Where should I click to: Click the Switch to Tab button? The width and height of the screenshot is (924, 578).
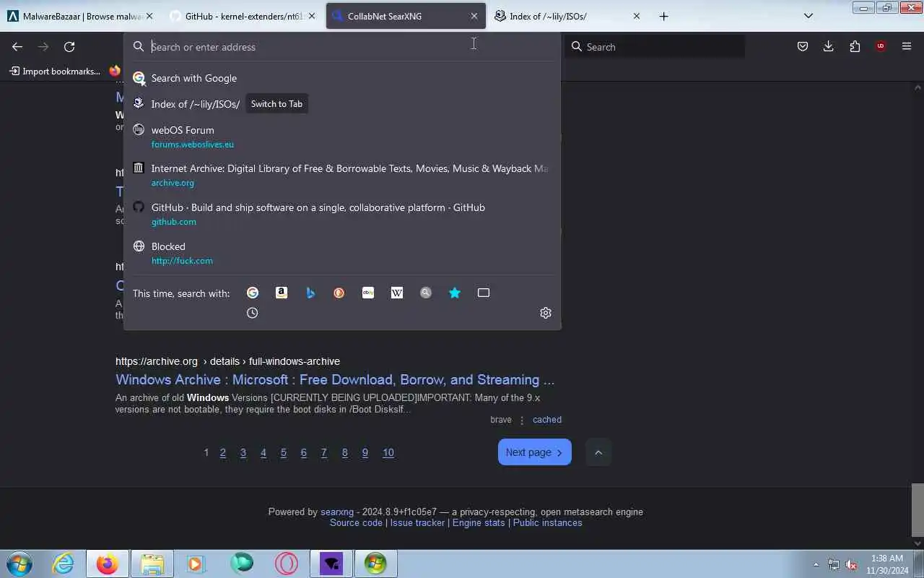click(x=276, y=104)
